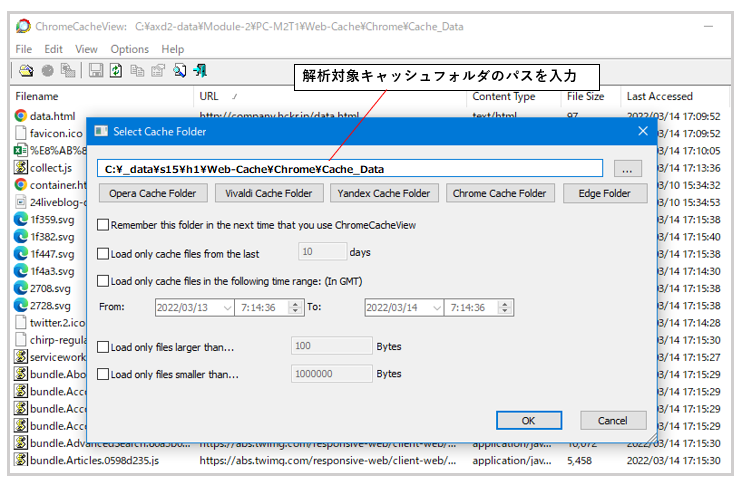Enable Load only files larger than checkbox
The width and height of the screenshot is (738, 489).
pyautogui.click(x=103, y=347)
